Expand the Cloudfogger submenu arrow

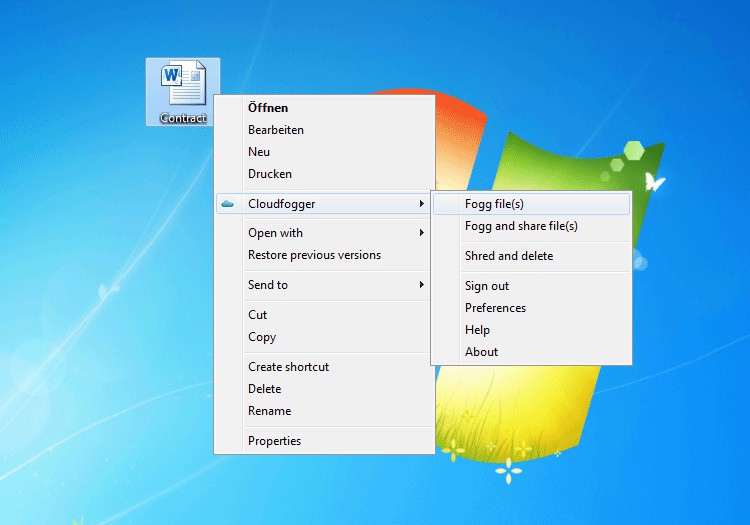pos(421,204)
